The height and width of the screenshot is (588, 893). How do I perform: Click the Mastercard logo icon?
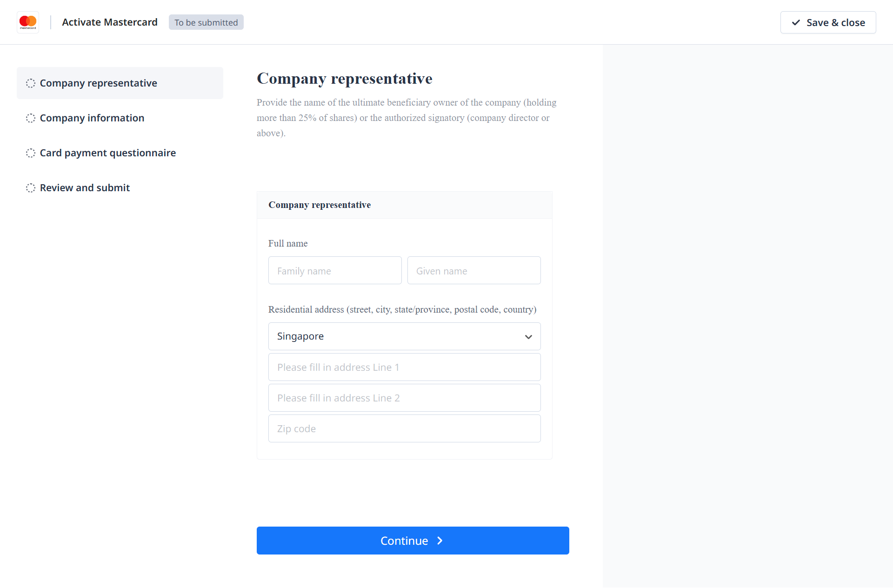(x=28, y=22)
